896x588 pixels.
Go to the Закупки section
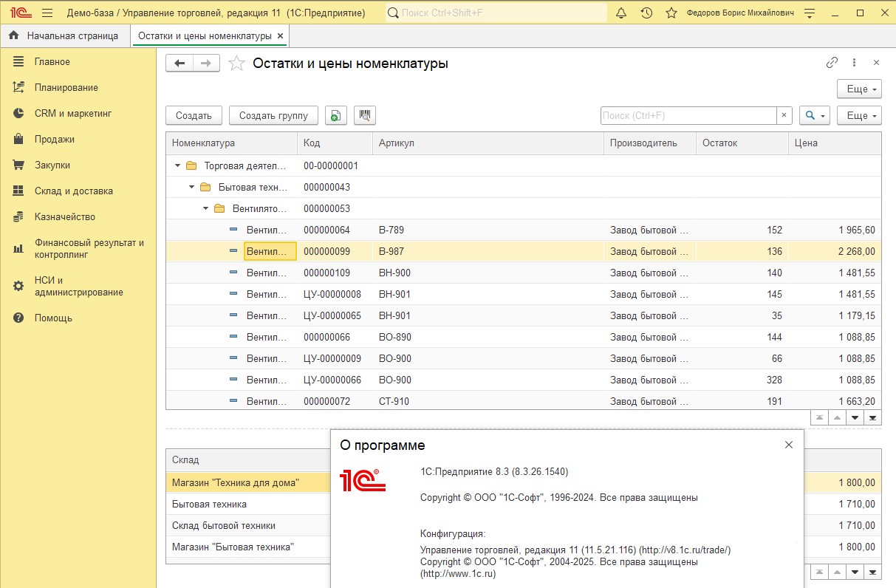point(52,165)
